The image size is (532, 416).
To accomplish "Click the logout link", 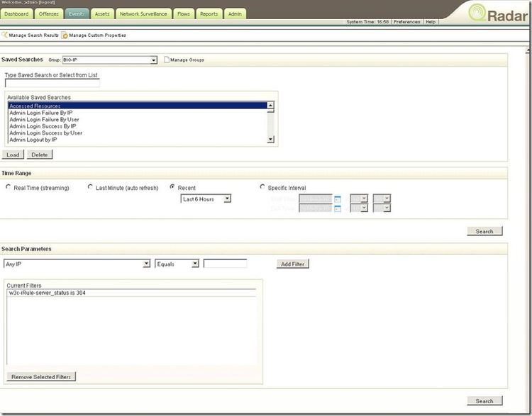I will pos(48,2).
